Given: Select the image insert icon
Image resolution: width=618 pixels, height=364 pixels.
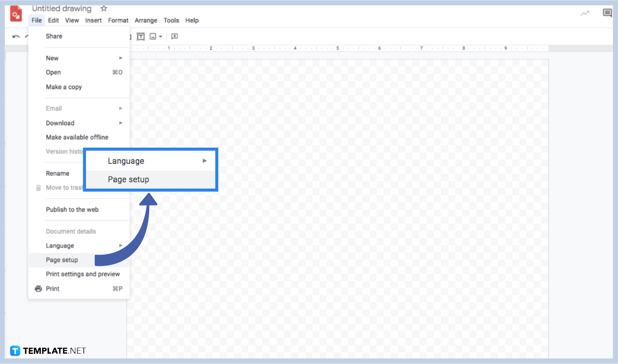Looking at the screenshot, I should (x=153, y=36).
